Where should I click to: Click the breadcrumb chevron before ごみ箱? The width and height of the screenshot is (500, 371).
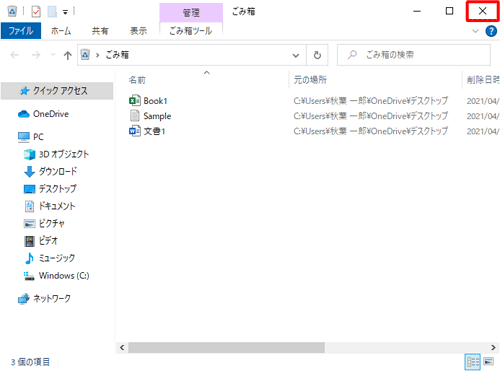coord(97,55)
